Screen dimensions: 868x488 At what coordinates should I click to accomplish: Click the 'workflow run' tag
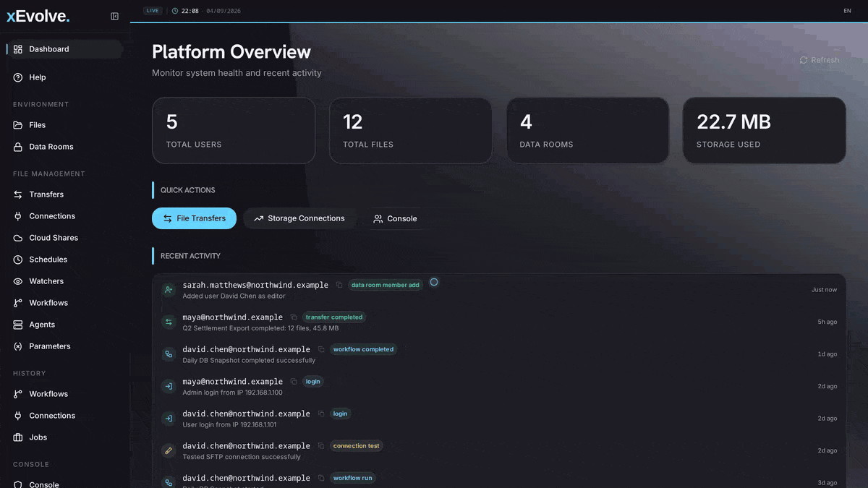pos(353,478)
